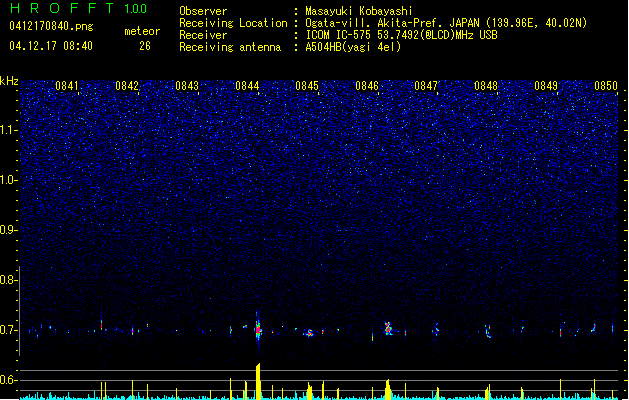Click the timestamp 04.12.17 08:40
The width and height of the screenshot is (629, 400).
[51, 46]
